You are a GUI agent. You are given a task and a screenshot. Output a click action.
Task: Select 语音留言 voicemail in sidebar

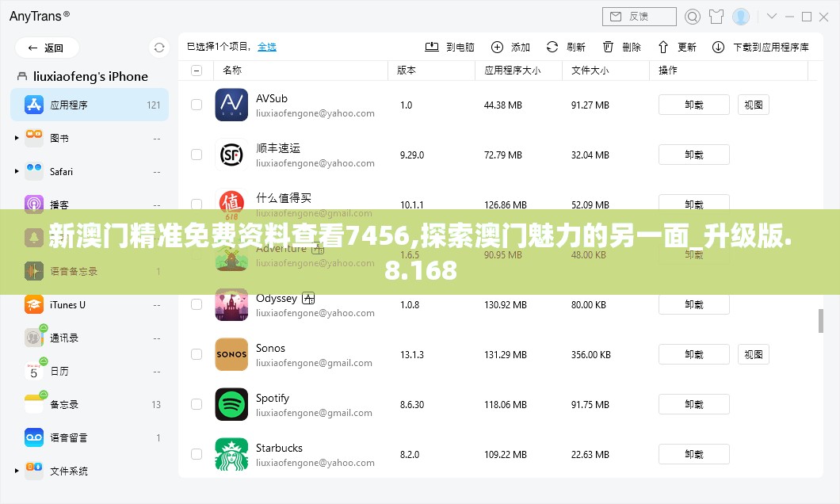click(90, 437)
